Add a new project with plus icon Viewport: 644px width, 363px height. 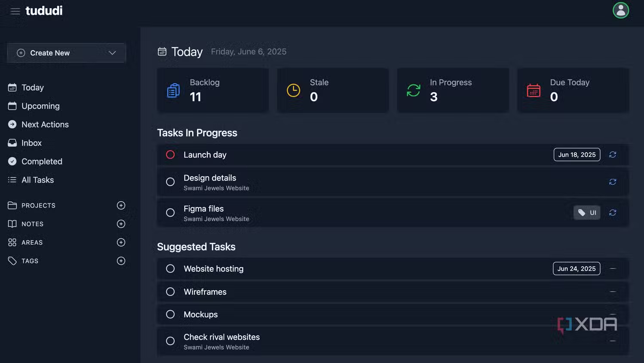[x=121, y=206]
